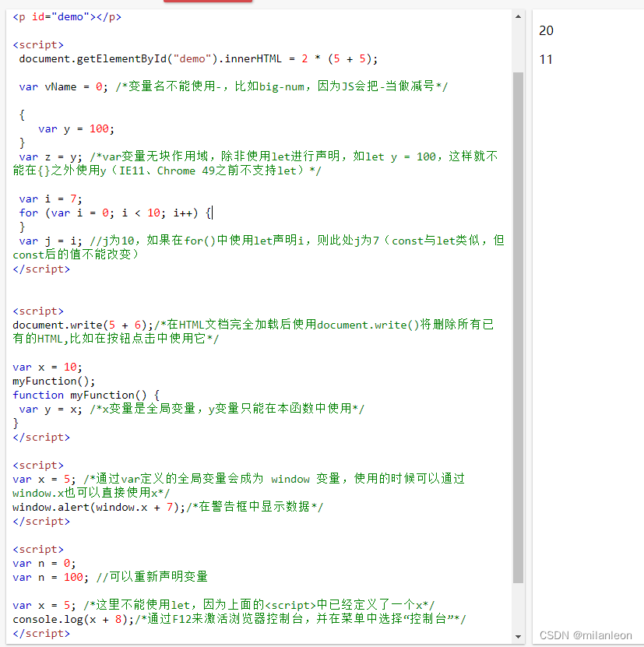The height and width of the screenshot is (647, 644).
Task: Click the 'myFunction();' call line
Action: 54,382
